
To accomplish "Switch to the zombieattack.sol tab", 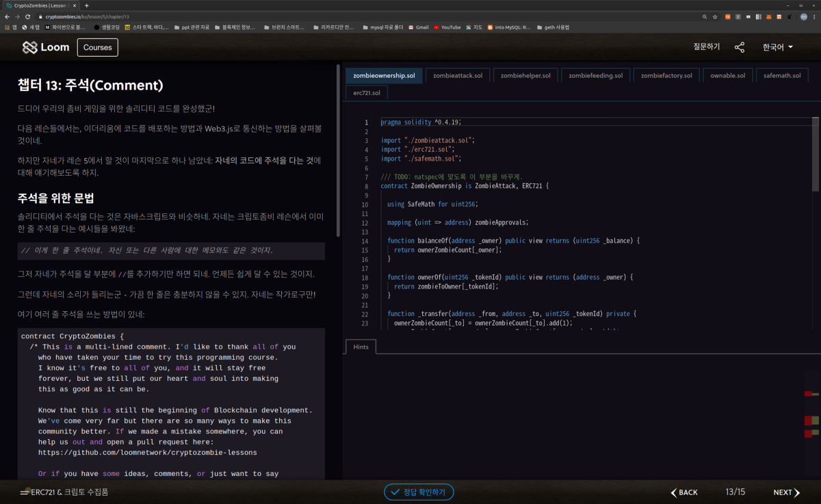I will [x=458, y=75].
